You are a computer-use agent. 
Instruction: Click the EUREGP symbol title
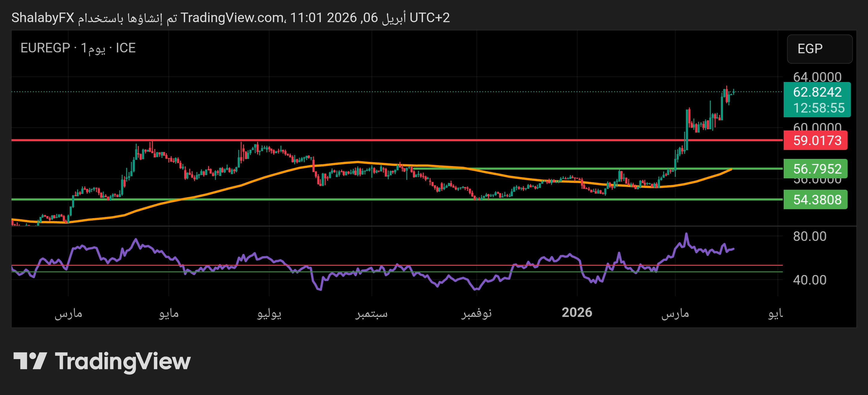(x=45, y=48)
